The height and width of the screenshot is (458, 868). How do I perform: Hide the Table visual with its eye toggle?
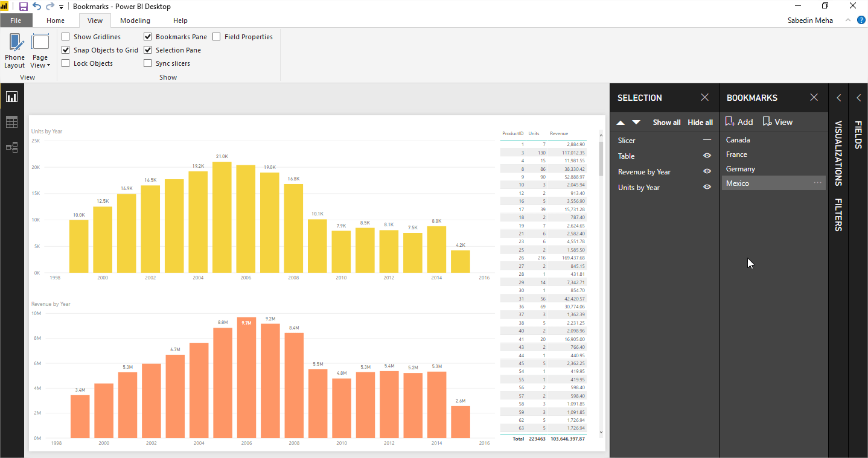click(x=706, y=155)
